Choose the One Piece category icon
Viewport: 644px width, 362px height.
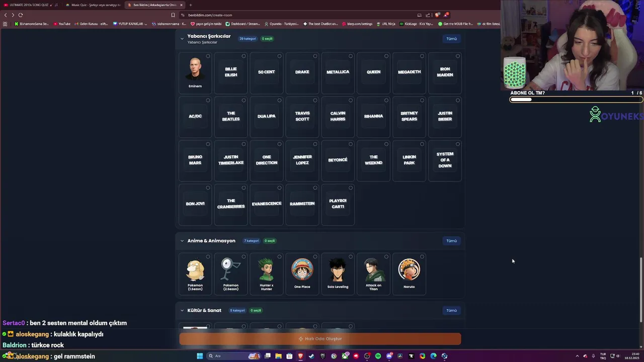302,270
